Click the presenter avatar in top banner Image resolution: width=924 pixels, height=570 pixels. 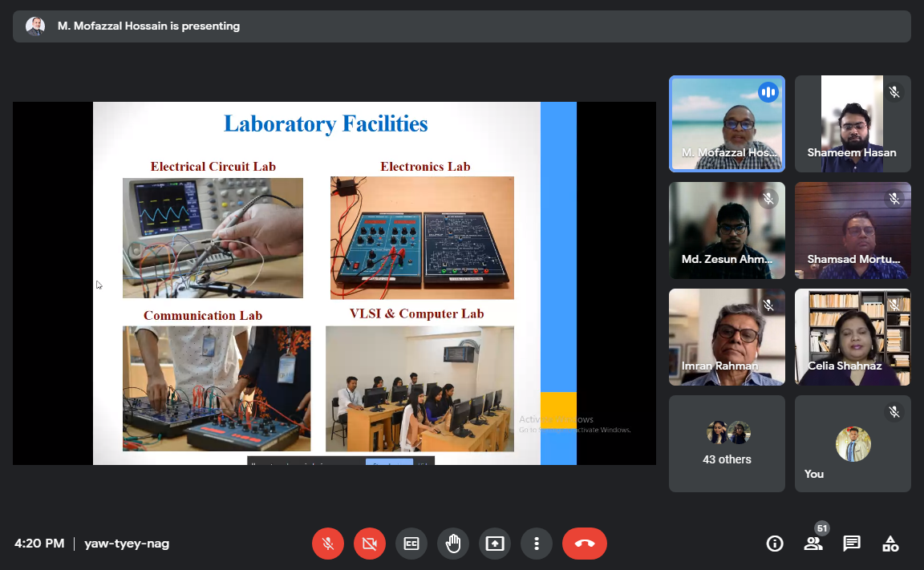pyautogui.click(x=35, y=26)
